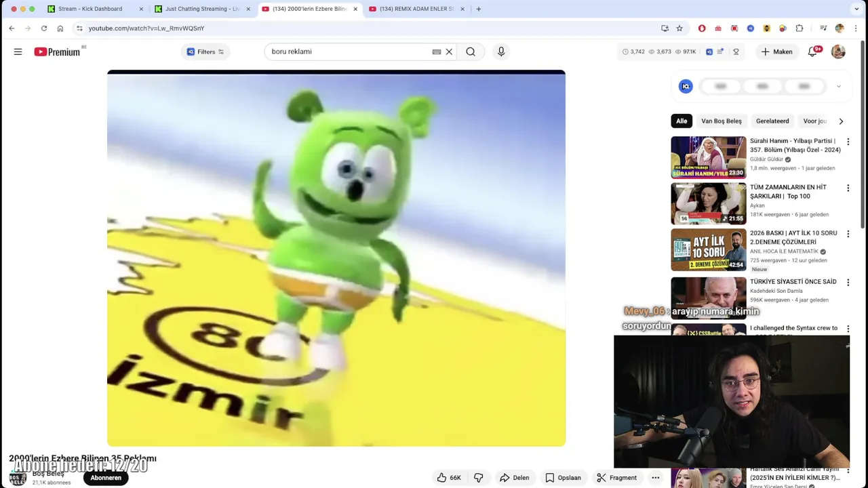Open TÜRKİYE SİYASETİ ÖNCE SAİD video title
This screenshot has height=488, width=868.
point(793,281)
